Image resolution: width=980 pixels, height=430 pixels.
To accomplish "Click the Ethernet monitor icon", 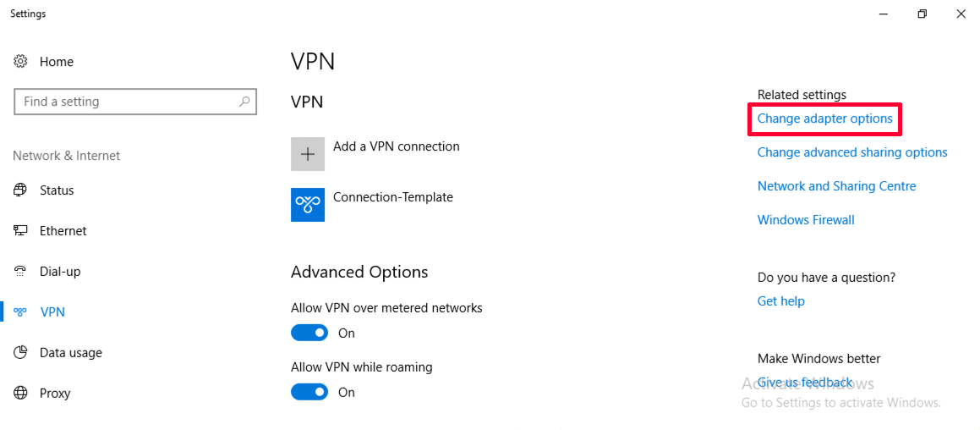I will (x=20, y=230).
